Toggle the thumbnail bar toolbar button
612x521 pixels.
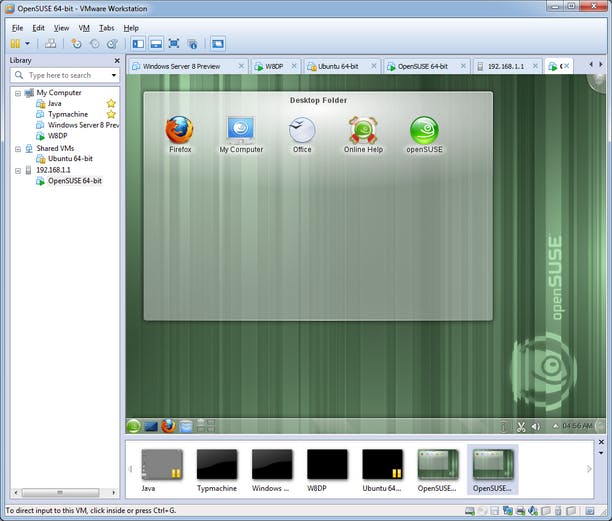pos(156,44)
